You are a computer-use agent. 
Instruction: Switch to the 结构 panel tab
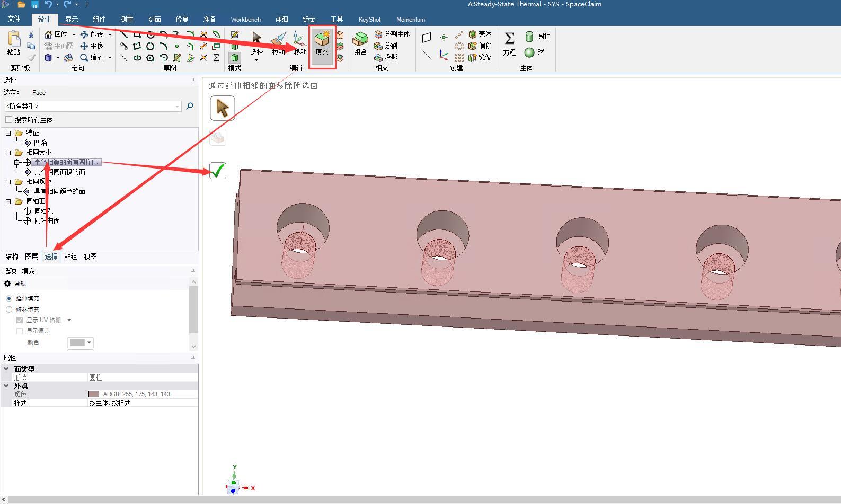pyautogui.click(x=12, y=257)
